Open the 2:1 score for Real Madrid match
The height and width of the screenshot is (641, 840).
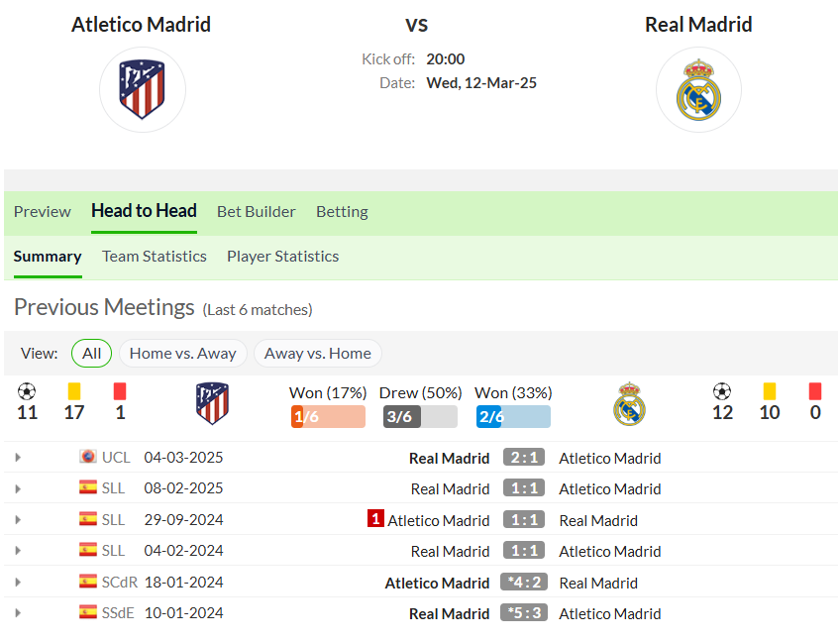524,457
